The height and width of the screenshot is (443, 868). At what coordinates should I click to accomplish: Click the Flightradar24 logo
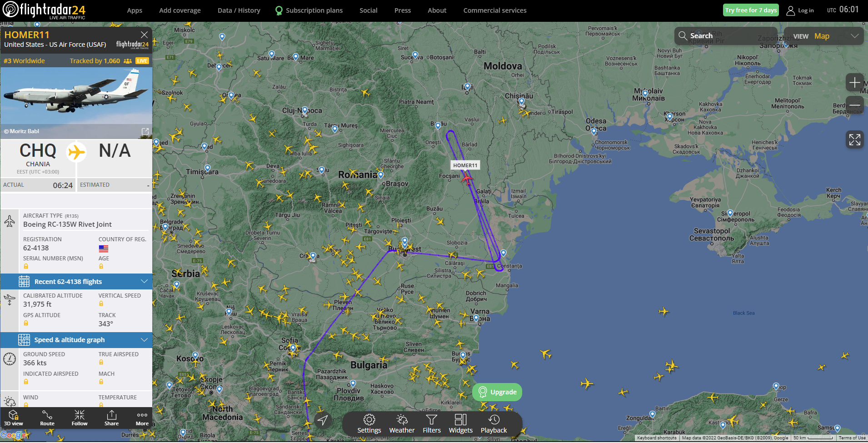pos(44,10)
